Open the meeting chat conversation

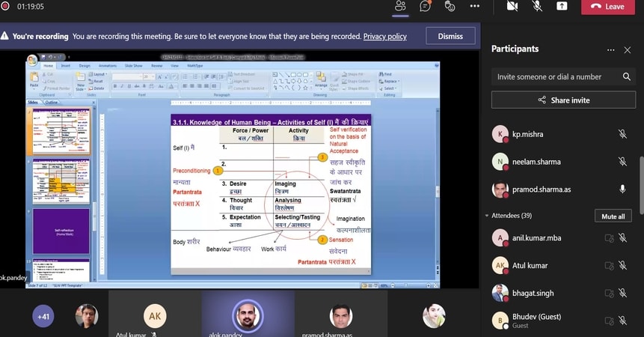point(425,6)
